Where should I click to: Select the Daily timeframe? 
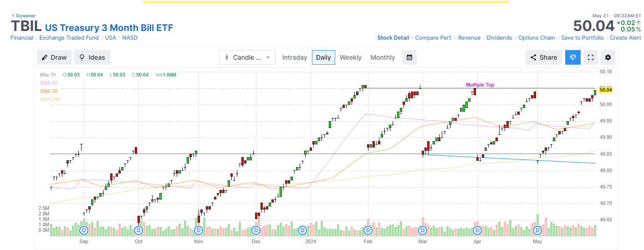(x=323, y=57)
